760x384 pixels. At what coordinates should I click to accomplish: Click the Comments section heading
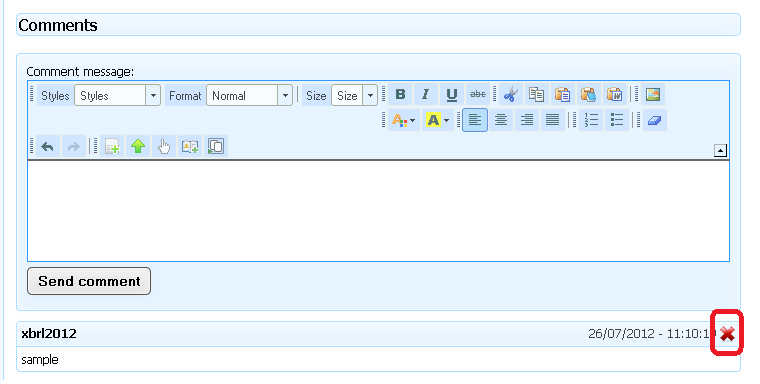point(58,25)
